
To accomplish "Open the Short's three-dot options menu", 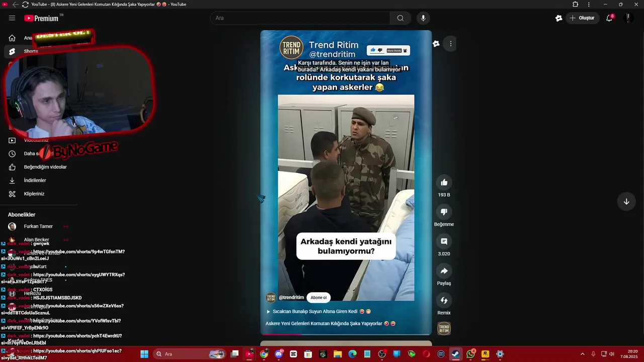I will 451,44.
